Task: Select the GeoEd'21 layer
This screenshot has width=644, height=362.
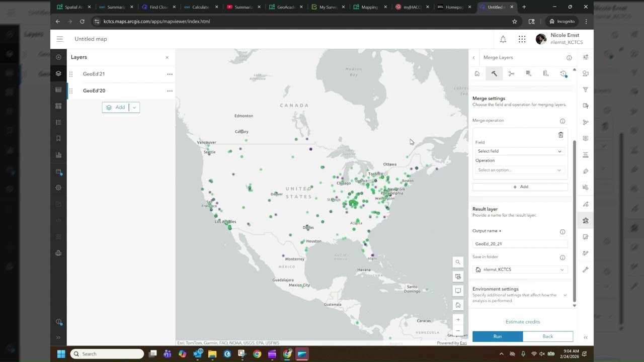Action: [x=121, y=74]
